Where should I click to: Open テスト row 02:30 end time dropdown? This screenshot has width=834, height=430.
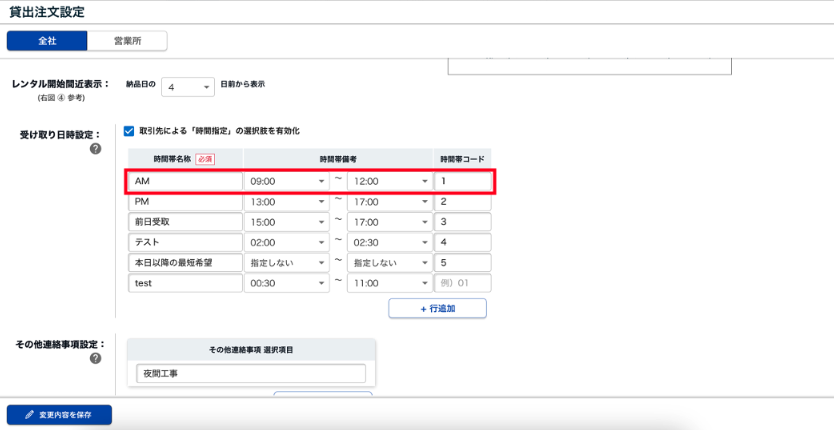[388, 242]
